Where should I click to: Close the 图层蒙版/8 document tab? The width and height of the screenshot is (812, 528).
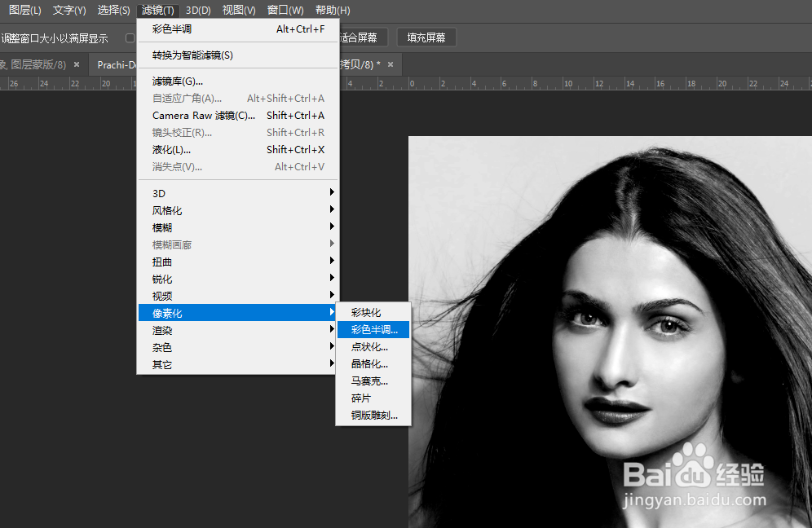tap(77, 64)
